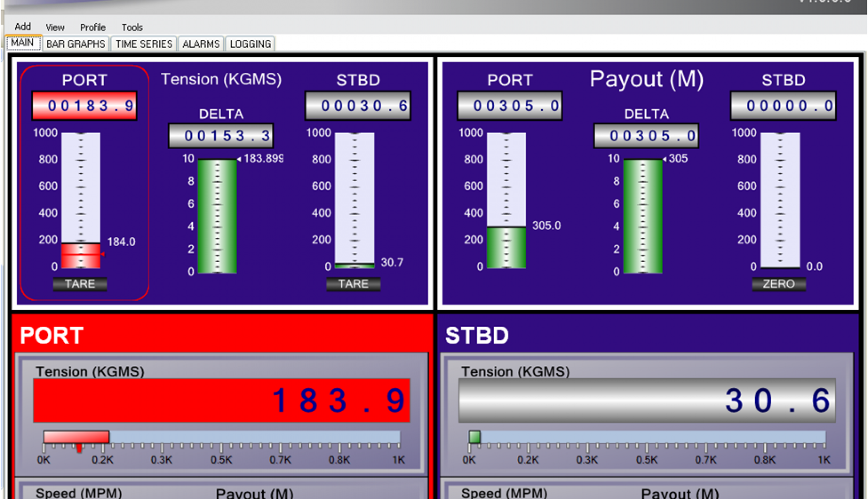The image size is (868, 499).
Task: Click the PORT payout vertical bar gauge
Action: [506, 201]
